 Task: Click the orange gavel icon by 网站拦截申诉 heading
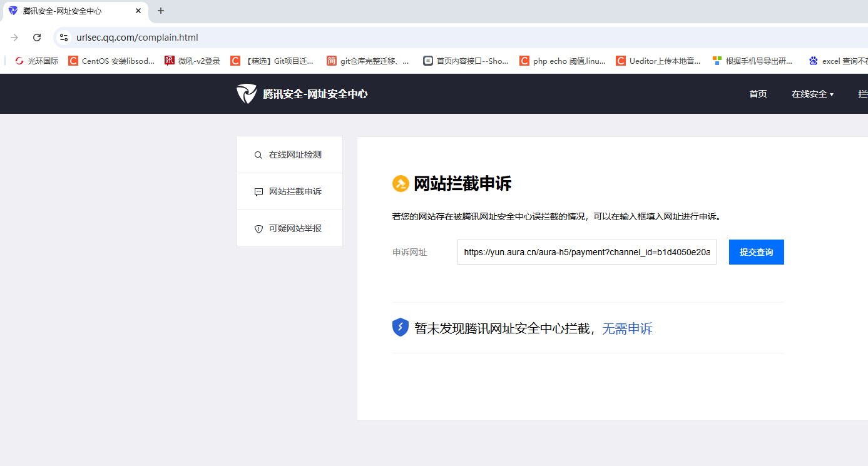(x=401, y=184)
